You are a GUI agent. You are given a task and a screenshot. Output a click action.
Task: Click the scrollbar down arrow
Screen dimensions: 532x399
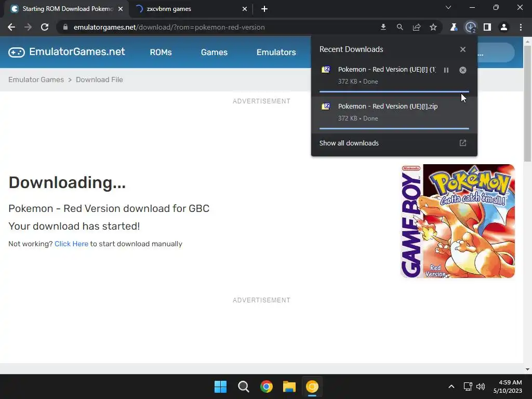point(527,369)
